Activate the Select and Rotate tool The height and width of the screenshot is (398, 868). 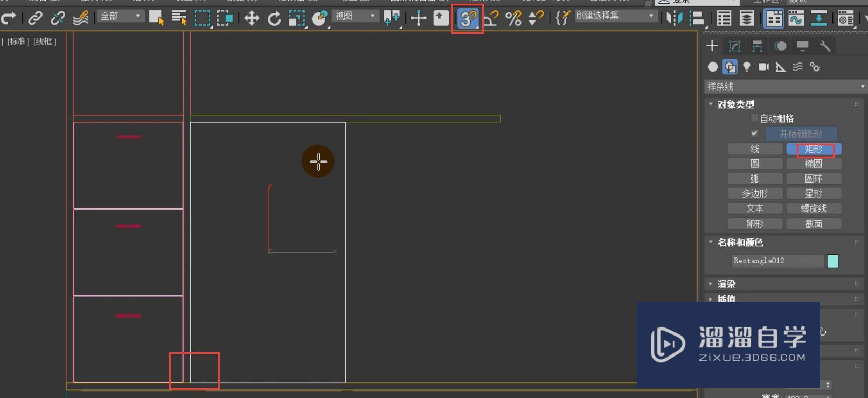274,18
